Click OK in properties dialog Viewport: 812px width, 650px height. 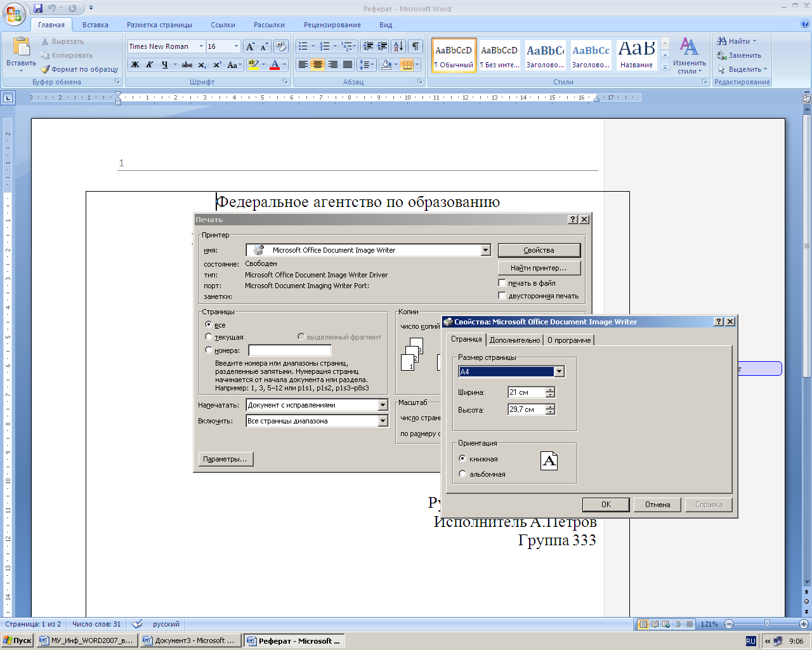tap(606, 505)
